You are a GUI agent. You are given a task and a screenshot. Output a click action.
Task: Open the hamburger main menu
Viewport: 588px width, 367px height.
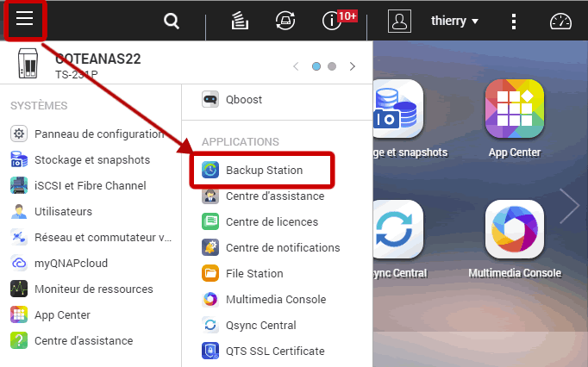coord(24,20)
